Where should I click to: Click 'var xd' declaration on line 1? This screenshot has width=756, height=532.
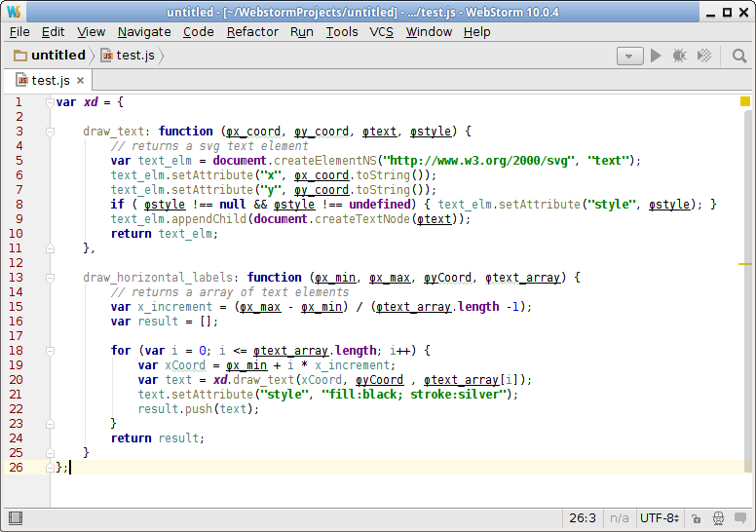pos(77,102)
